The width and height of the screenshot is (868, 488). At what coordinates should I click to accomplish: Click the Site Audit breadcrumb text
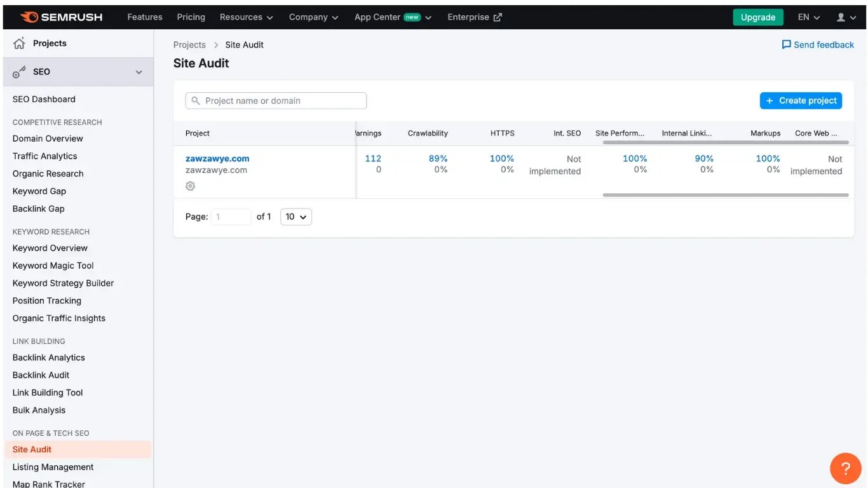coord(245,44)
